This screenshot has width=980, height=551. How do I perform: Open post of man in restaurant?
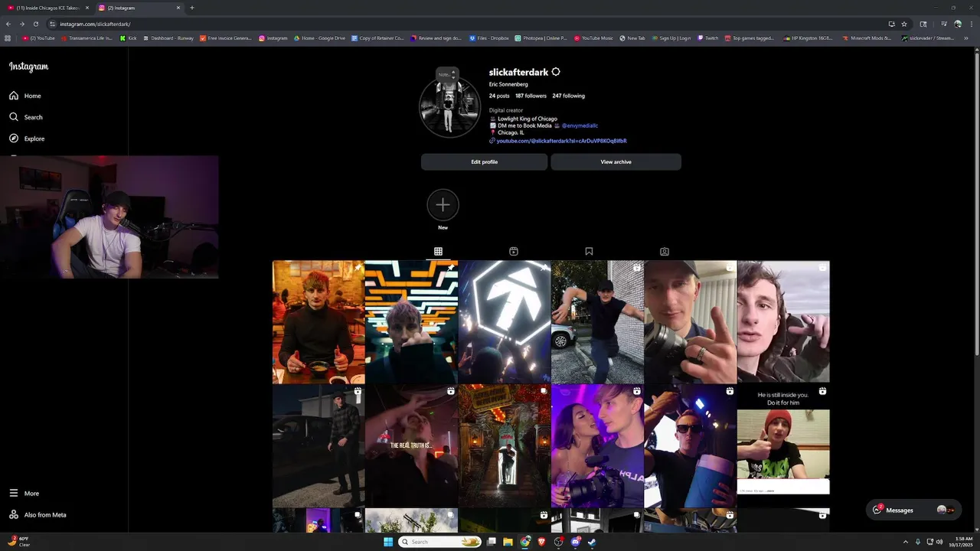pos(318,322)
